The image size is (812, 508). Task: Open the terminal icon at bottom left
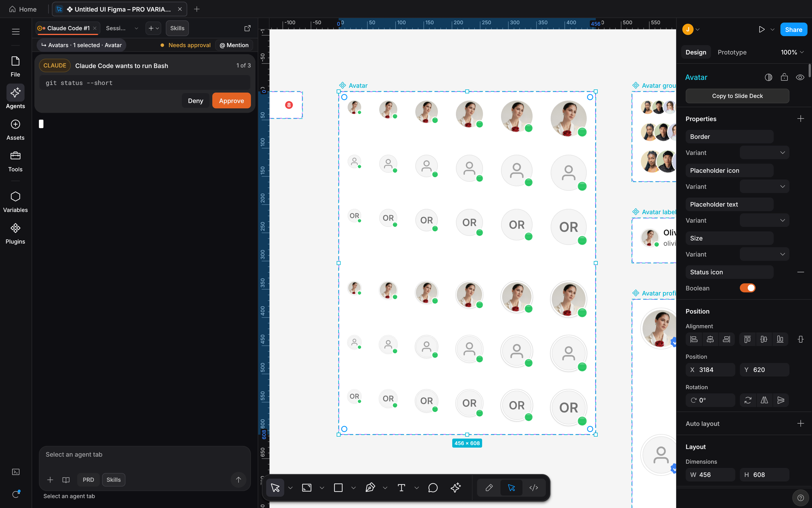coord(16,472)
